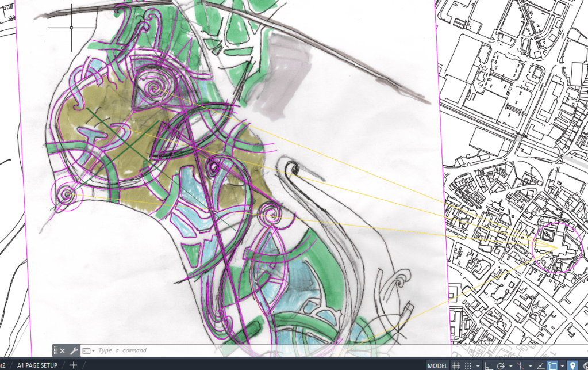Close the command line window
This screenshot has width=588, height=370.
[63, 350]
